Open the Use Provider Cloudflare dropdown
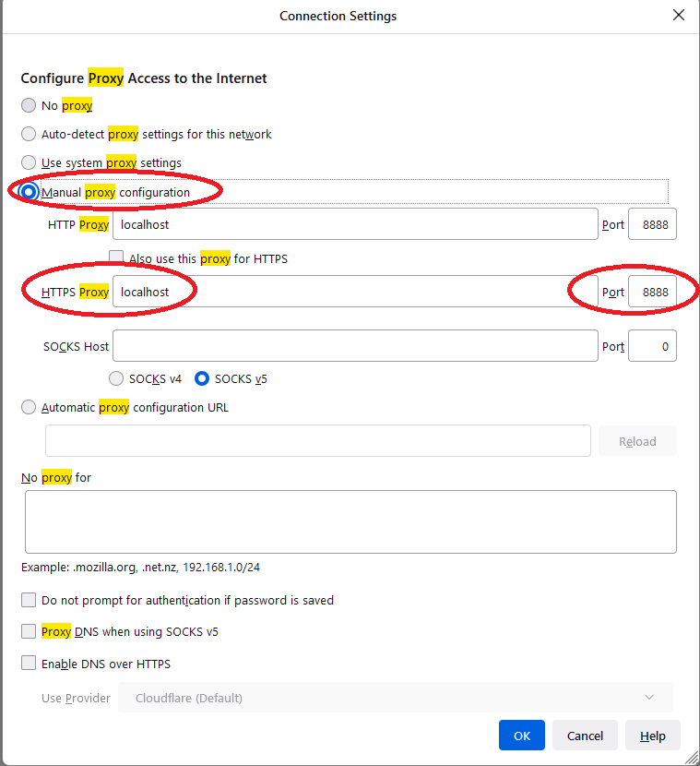This screenshot has height=766, width=700. tap(396, 698)
